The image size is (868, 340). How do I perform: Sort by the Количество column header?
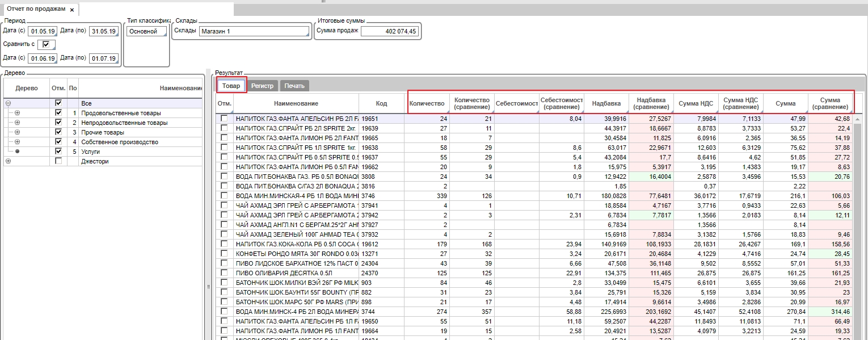[427, 103]
